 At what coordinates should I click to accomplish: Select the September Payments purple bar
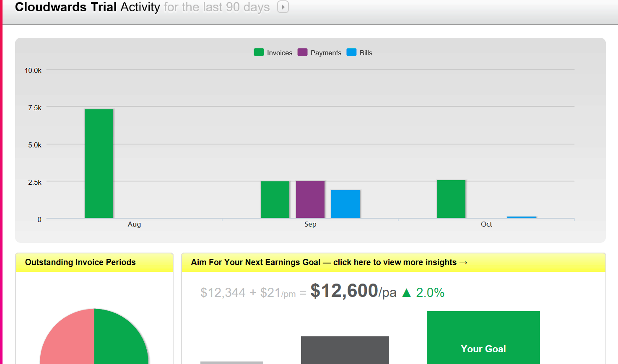click(310, 199)
